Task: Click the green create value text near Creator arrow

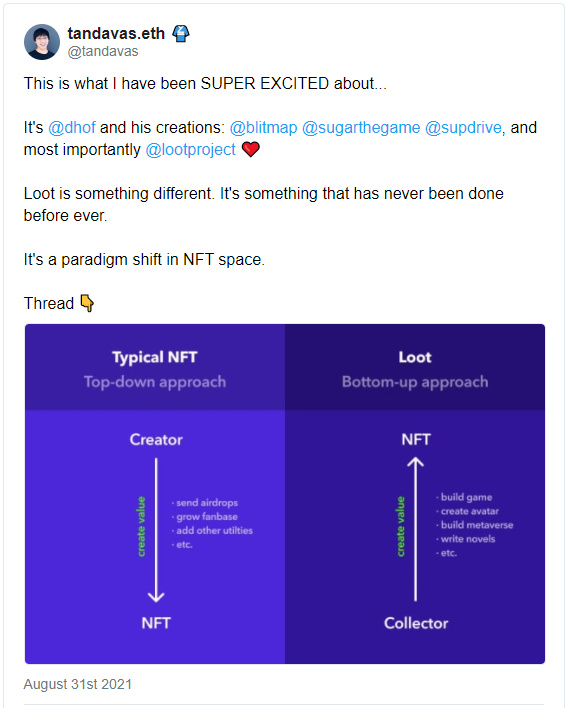Action: click(x=141, y=526)
